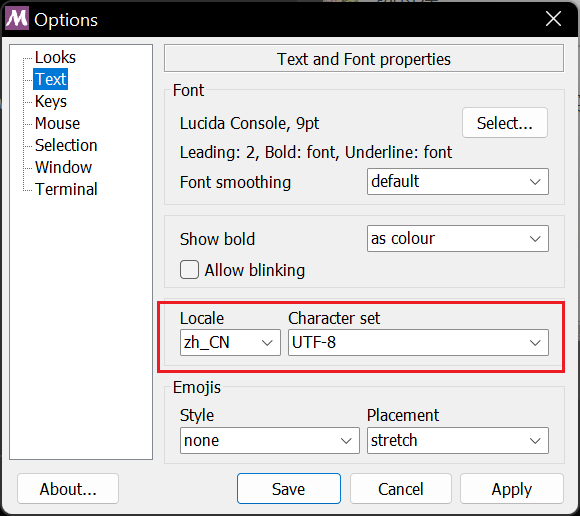Close the Options dialog with X
This screenshot has width=580, height=516.
tap(553, 18)
